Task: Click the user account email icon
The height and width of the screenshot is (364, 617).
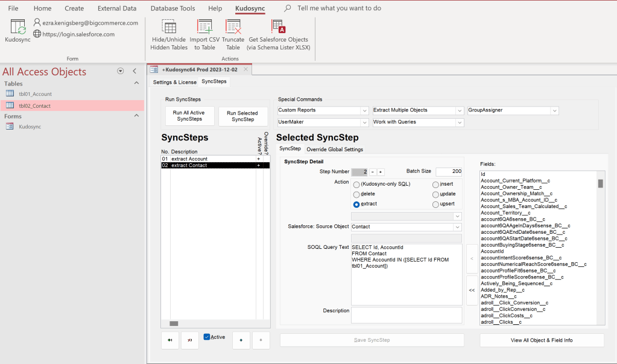Action: 37,23
